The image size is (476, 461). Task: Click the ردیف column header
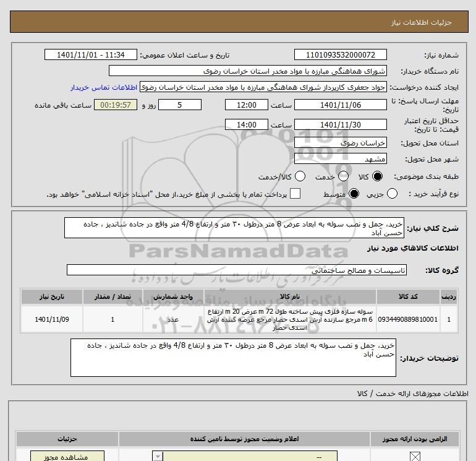point(449,296)
